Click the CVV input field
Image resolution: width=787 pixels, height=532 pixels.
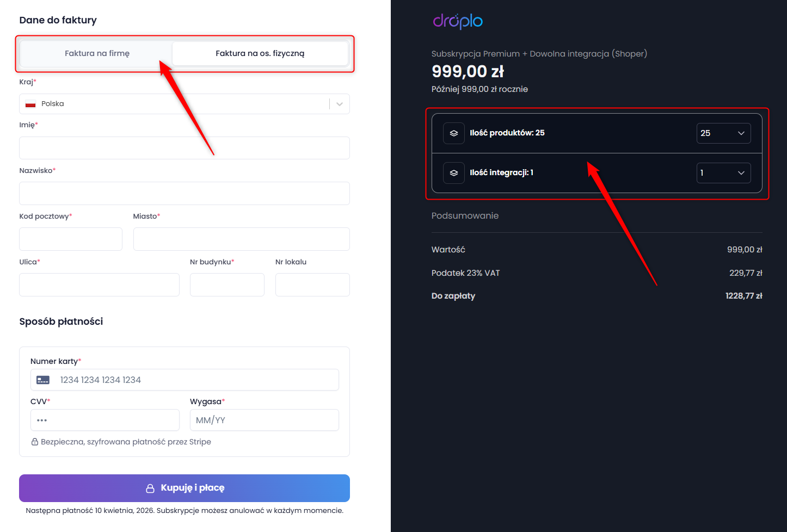click(105, 420)
